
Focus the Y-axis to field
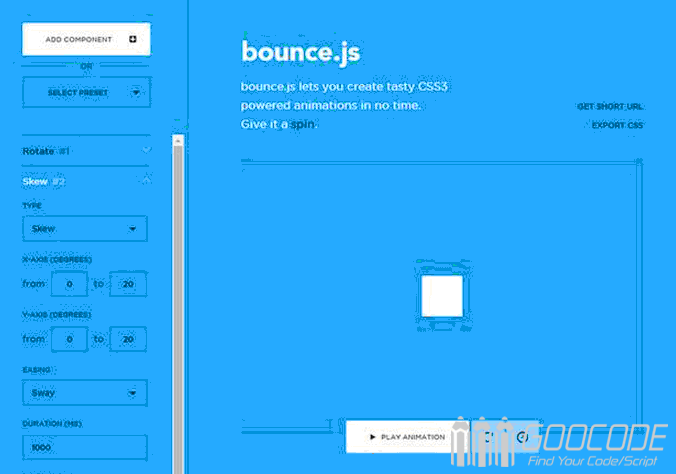(x=128, y=339)
